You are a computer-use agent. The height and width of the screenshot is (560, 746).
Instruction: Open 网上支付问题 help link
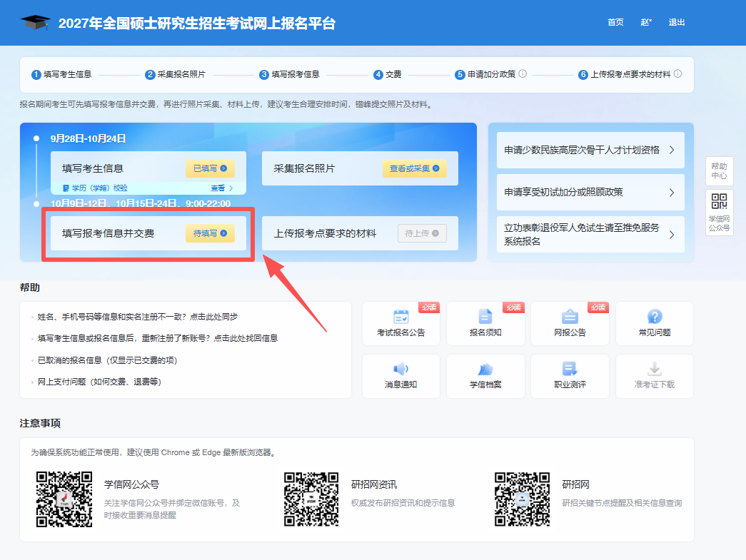[x=99, y=382]
